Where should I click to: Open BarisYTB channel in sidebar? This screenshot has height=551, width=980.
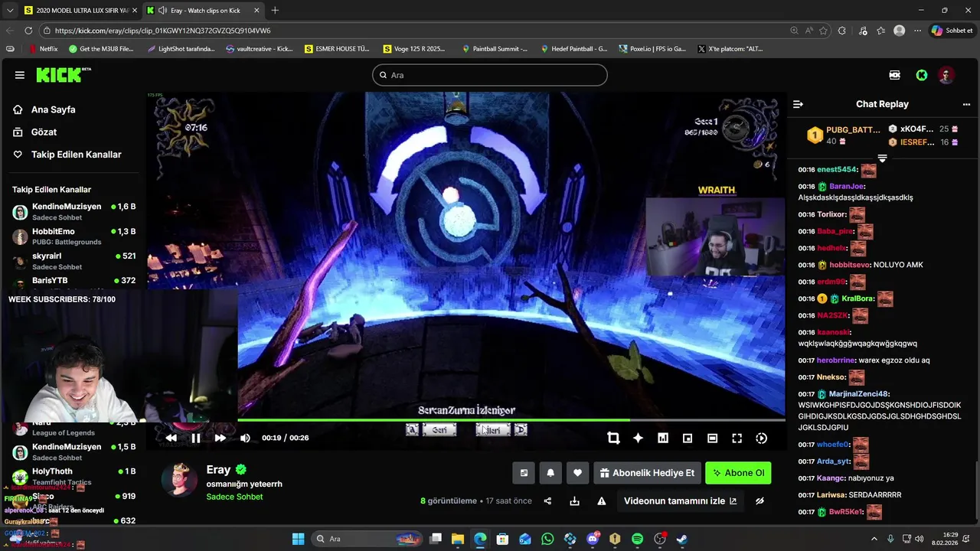73,281
